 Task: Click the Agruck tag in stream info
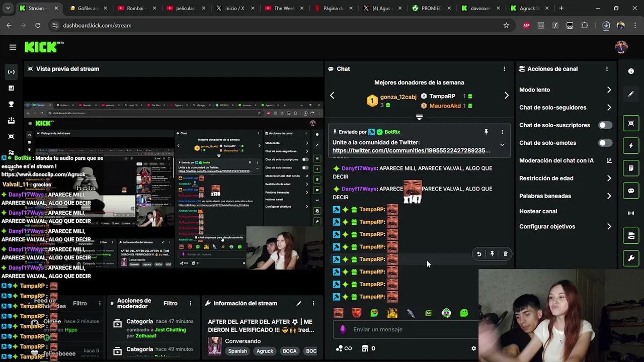(x=265, y=351)
